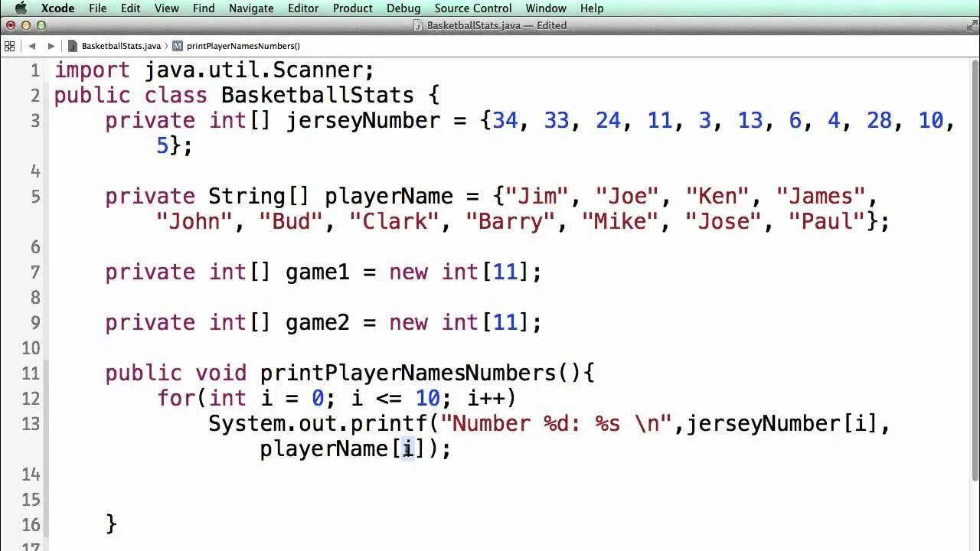The height and width of the screenshot is (551, 980).
Task: Click the "Jim" string literal
Action: point(537,197)
